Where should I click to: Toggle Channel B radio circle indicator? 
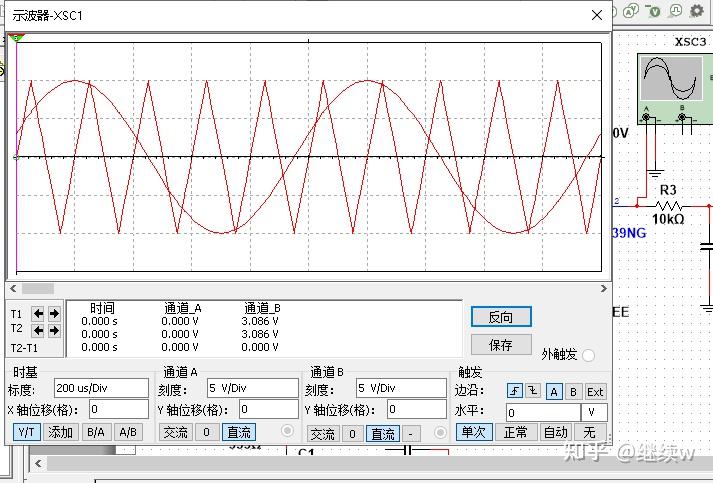[x=440, y=433]
